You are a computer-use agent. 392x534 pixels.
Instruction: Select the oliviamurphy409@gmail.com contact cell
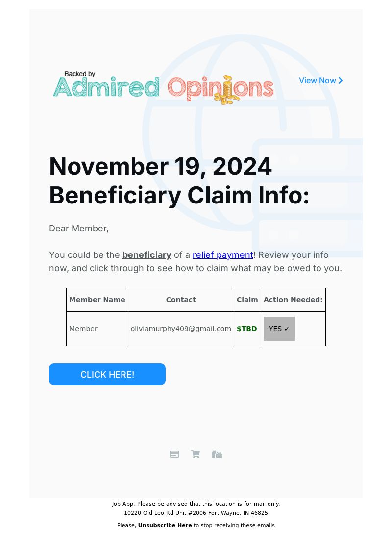[181, 329]
